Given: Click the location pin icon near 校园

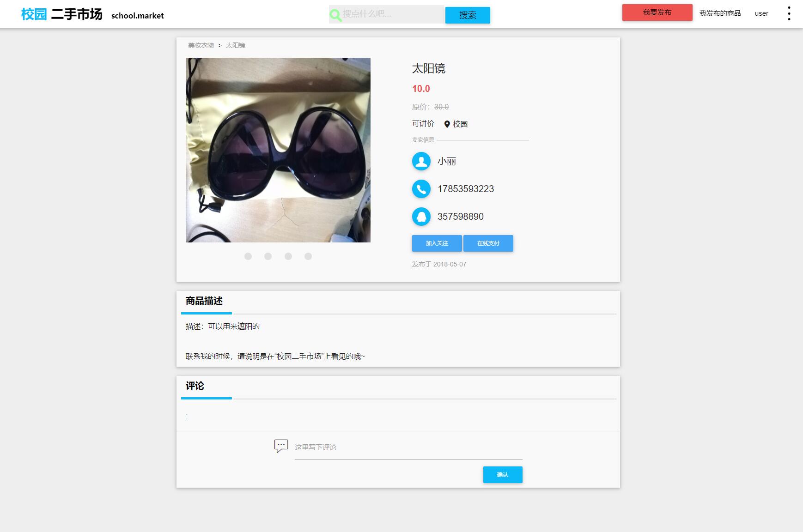Looking at the screenshot, I should coord(446,124).
